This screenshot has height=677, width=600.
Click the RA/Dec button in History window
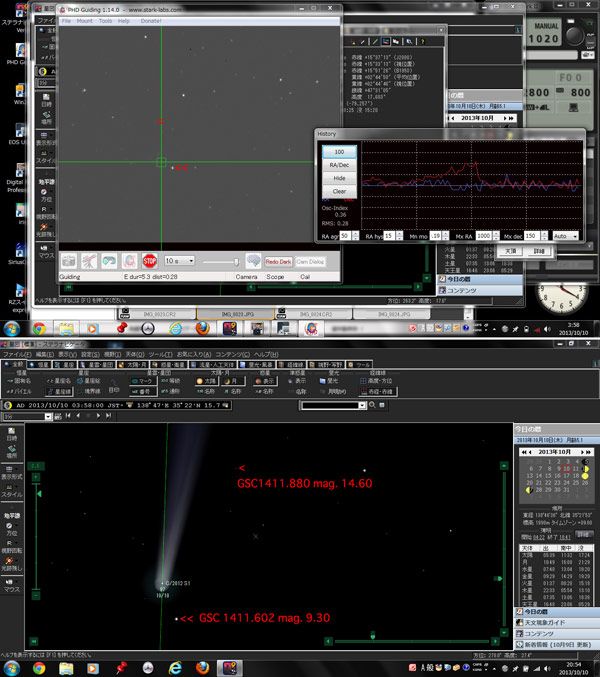click(x=339, y=165)
